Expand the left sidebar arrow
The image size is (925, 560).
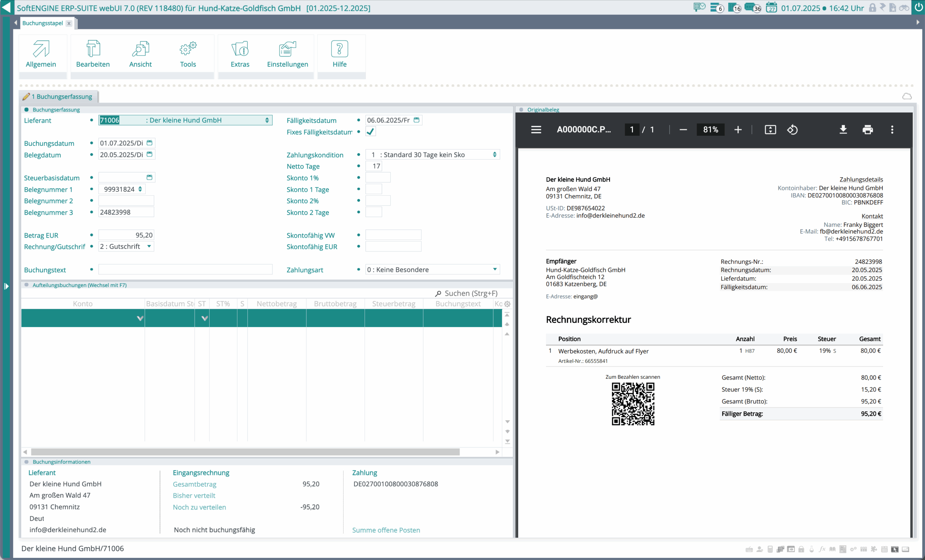point(6,286)
